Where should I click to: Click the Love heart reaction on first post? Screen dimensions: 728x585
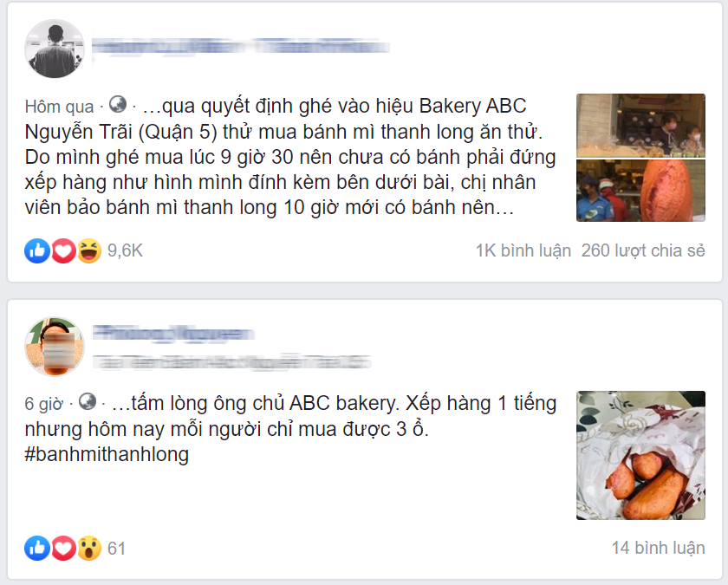click(x=63, y=250)
